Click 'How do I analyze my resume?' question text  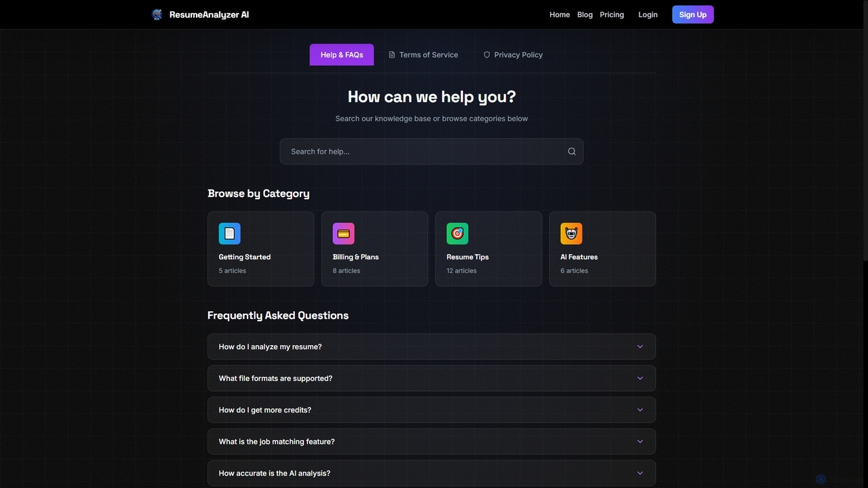[271, 346]
